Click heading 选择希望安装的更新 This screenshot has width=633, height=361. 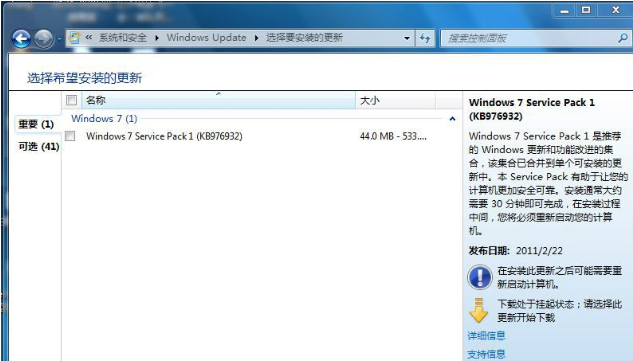coord(84,78)
